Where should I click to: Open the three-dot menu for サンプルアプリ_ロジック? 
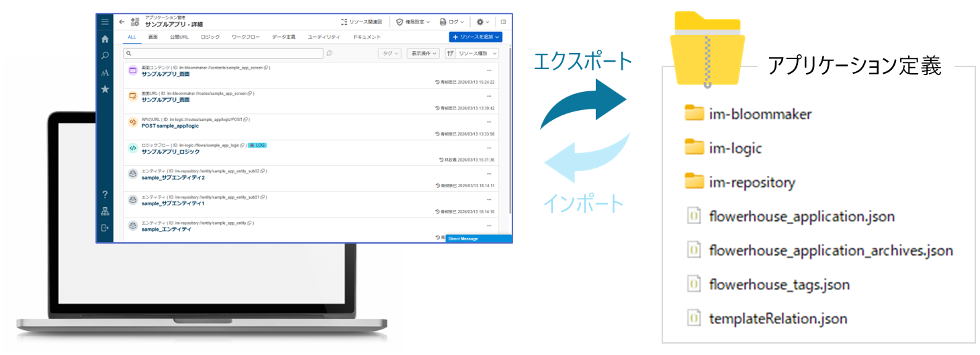coord(489,148)
